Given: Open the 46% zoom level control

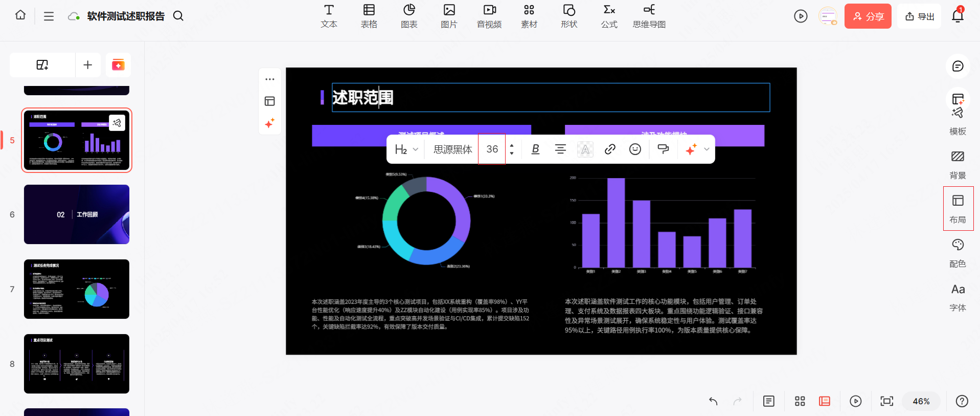Looking at the screenshot, I should (x=921, y=401).
